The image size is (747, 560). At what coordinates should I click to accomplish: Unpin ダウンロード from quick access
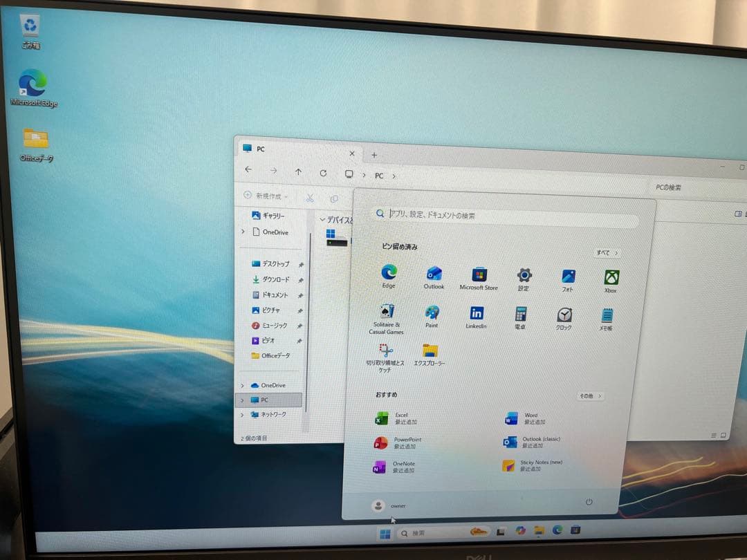(299, 279)
